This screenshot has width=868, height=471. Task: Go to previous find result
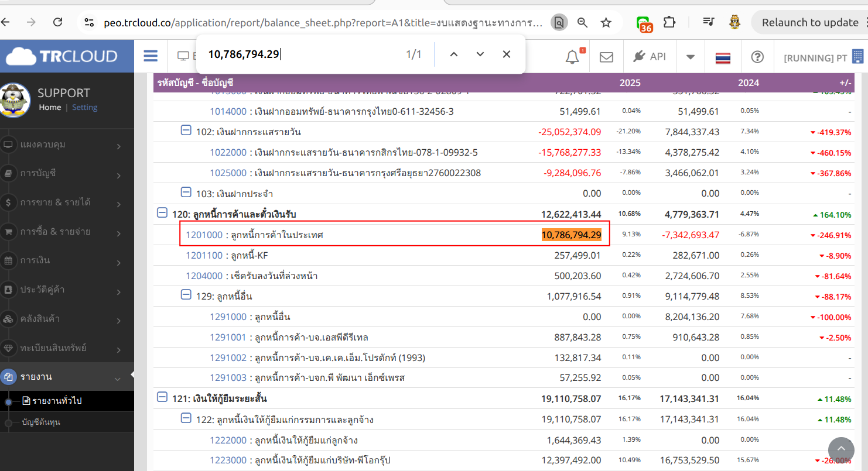(x=453, y=54)
